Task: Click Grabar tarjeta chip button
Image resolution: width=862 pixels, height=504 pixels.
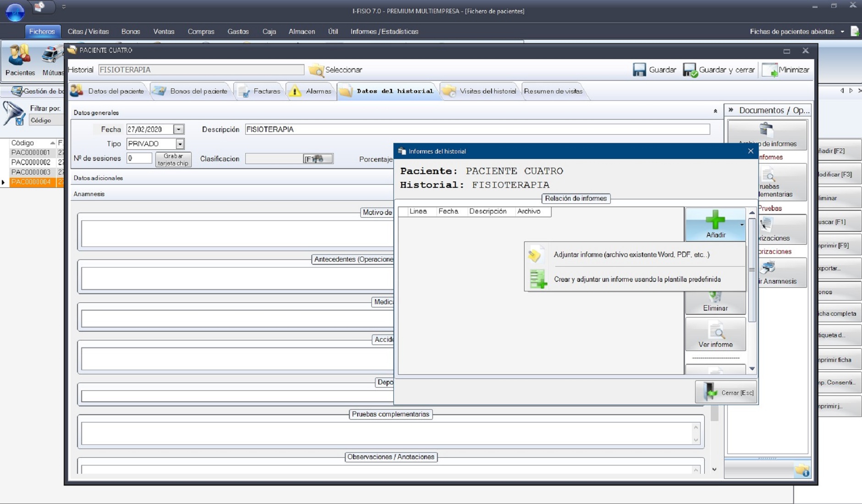Action: point(173,159)
